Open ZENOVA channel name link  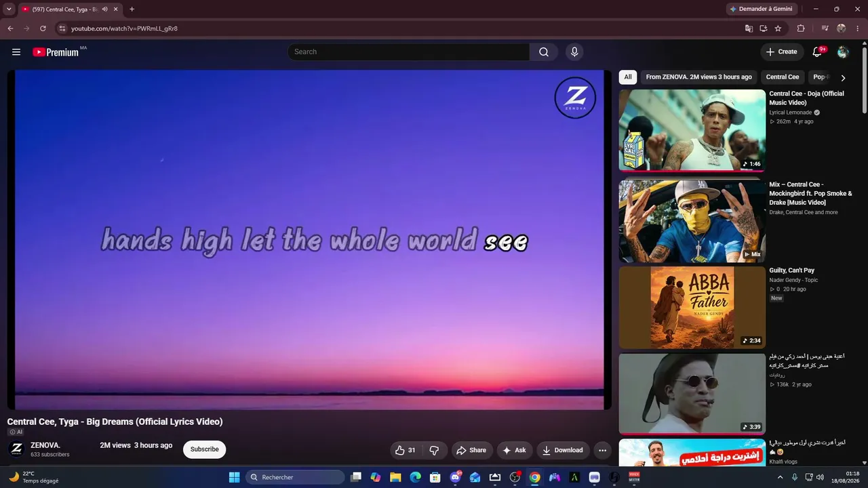point(45,445)
